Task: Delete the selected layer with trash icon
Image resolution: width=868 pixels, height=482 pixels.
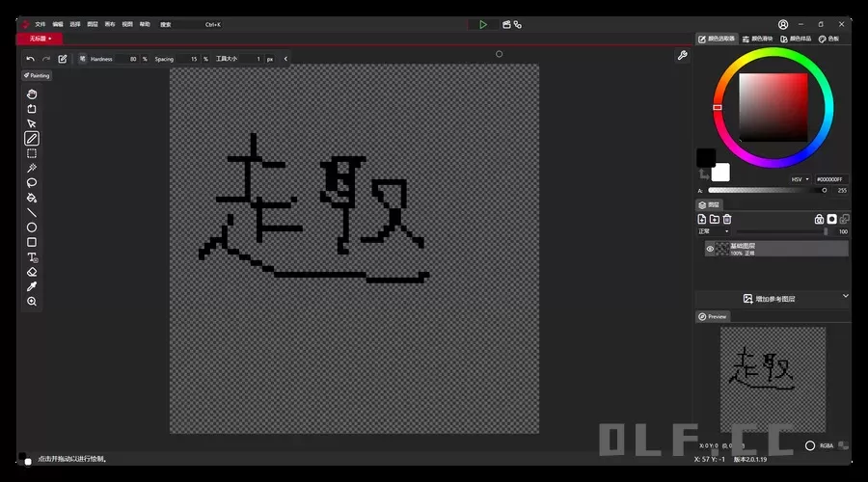Action: (x=727, y=219)
